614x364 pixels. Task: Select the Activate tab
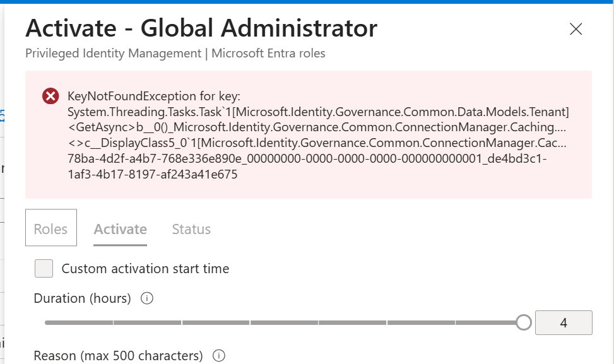[121, 229]
